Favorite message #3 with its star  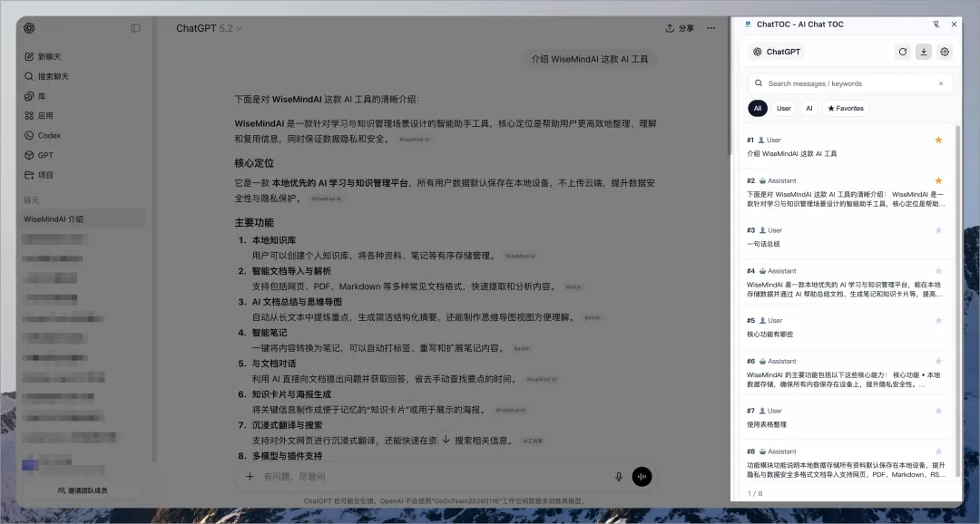[x=938, y=230]
